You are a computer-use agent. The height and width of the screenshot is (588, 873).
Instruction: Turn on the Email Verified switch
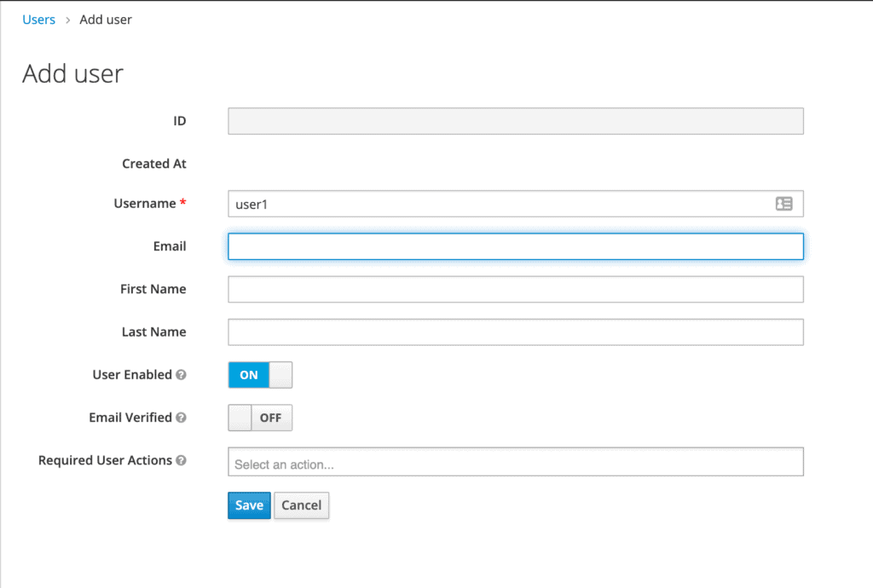pos(260,418)
